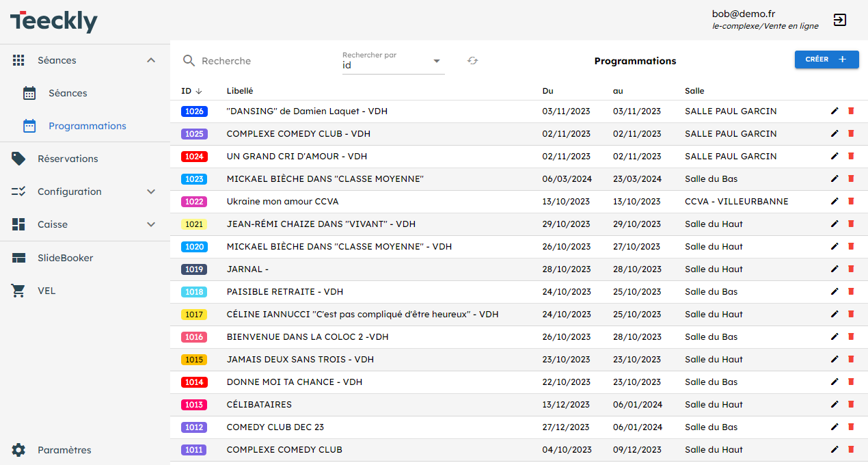
Task: Delete the COMPLEXE COMEDY CLUB - VDH row
Action: click(851, 133)
